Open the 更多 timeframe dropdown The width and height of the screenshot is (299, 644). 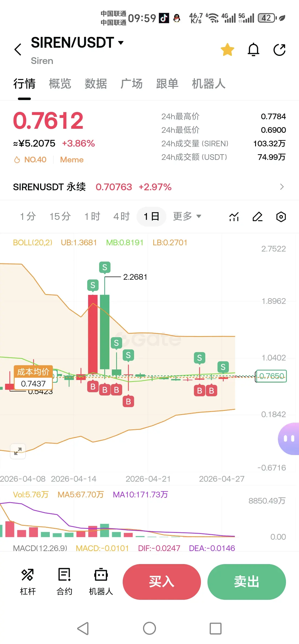pos(187,216)
